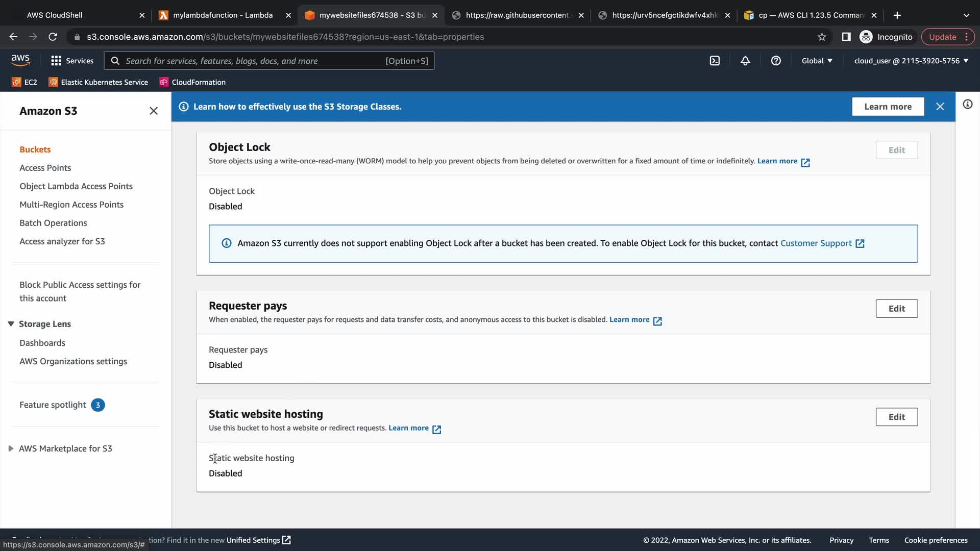Viewport: 980px width, 551px height.
Task: Switch to the mylambdafunction Lambda tab
Action: 223,15
